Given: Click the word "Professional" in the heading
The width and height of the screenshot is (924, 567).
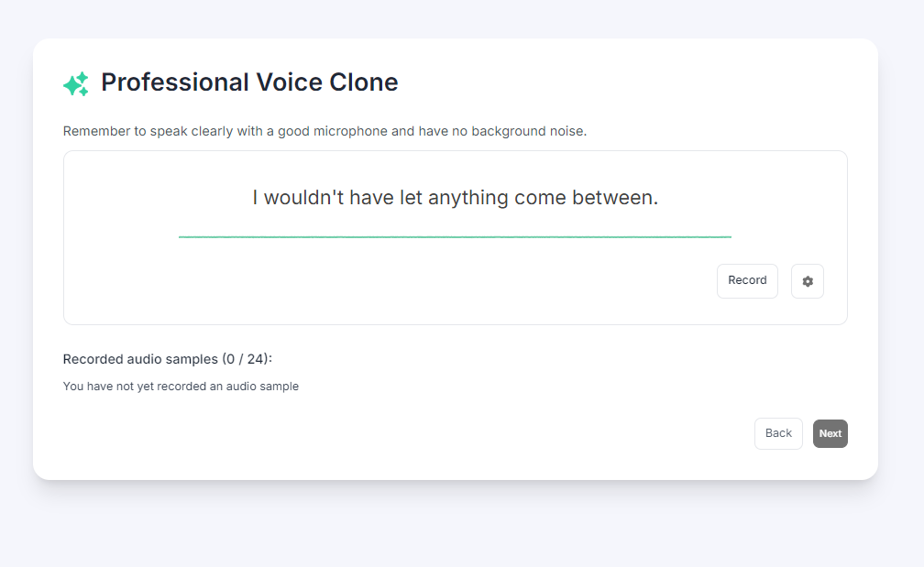Looking at the screenshot, I should click(x=161, y=82).
